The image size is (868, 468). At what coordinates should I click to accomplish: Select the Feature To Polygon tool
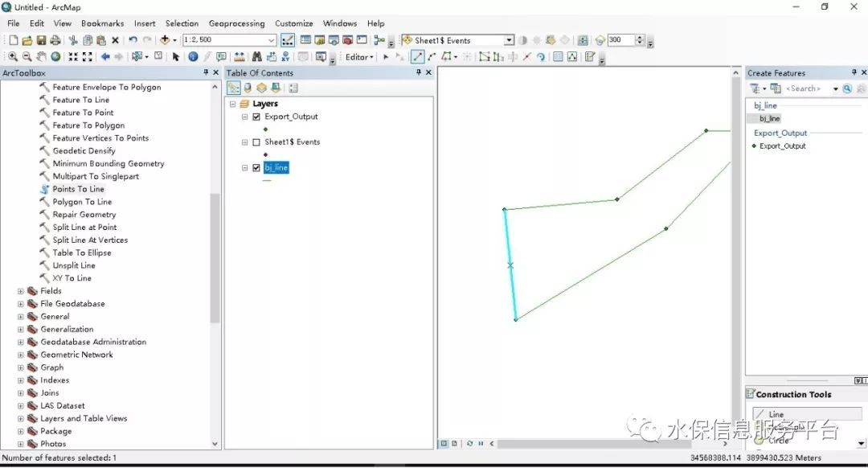88,125
